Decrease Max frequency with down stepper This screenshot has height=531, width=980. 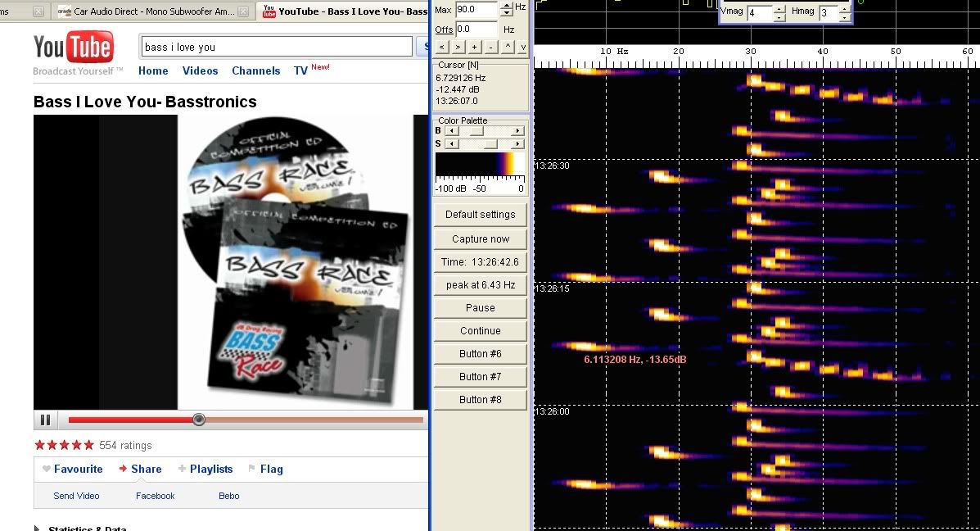coord(507,13)
